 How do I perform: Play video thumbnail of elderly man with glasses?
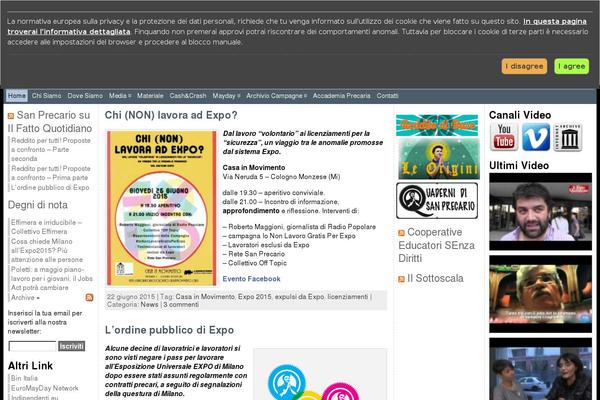[540, 294]
